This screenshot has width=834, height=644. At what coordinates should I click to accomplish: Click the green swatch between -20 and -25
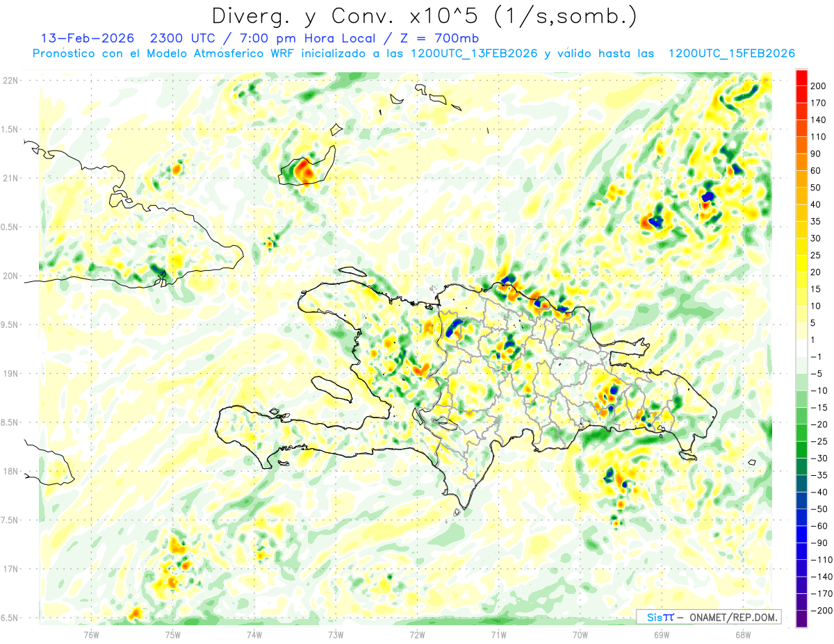801,433
